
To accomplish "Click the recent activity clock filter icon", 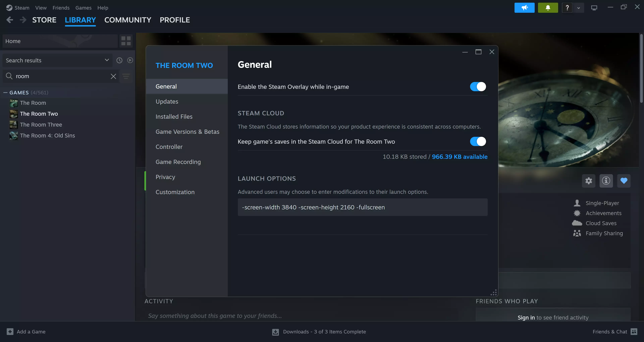I will click(x=120, y=60).
